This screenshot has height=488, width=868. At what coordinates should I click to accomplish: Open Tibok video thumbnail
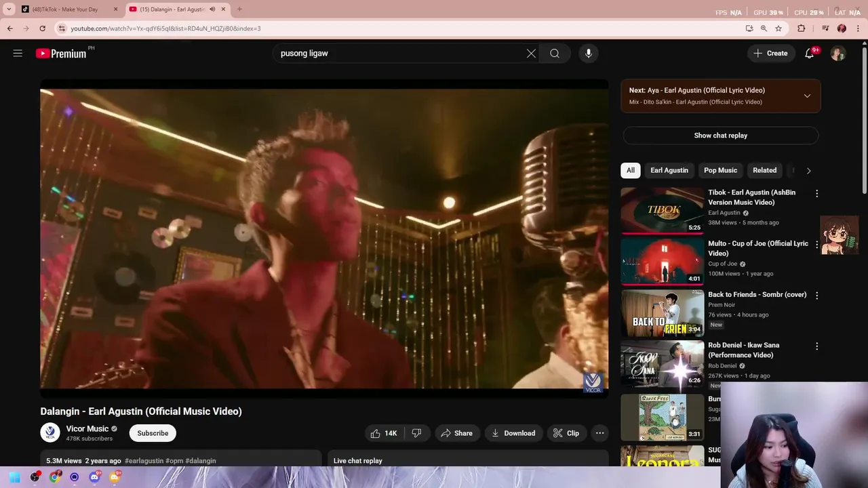click(x=663, y=210)
